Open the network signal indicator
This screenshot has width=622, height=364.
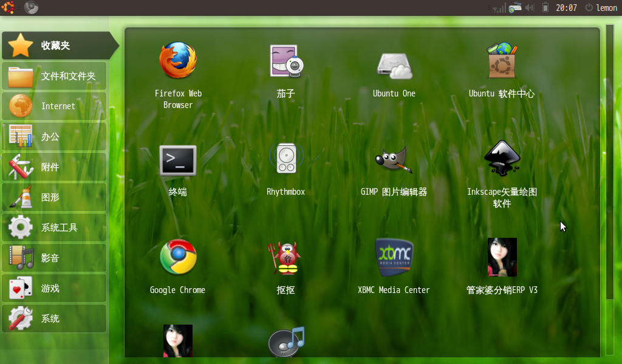click(499, 7)
